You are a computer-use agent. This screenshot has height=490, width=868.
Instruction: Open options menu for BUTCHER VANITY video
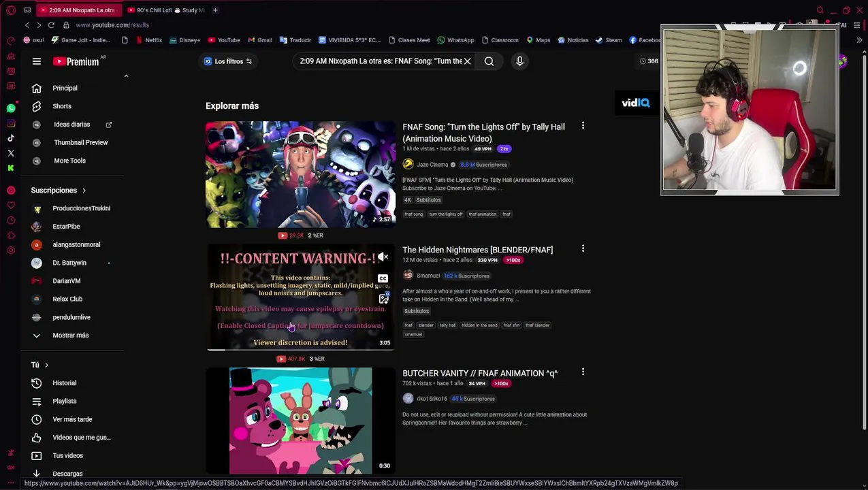click(x=583, y=372)
